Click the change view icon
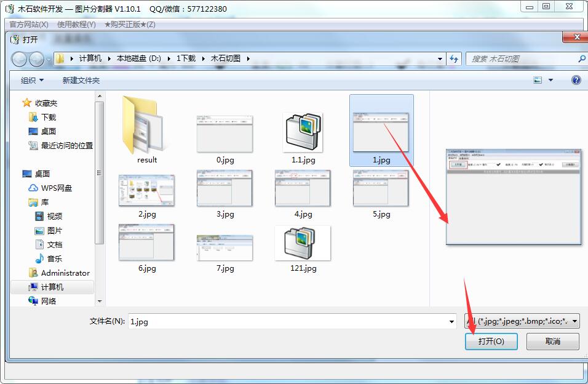 pos(538,80)
